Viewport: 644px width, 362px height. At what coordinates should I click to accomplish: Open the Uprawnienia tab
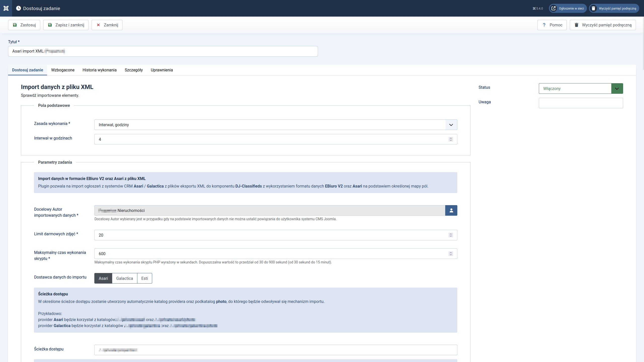[162, 70]
